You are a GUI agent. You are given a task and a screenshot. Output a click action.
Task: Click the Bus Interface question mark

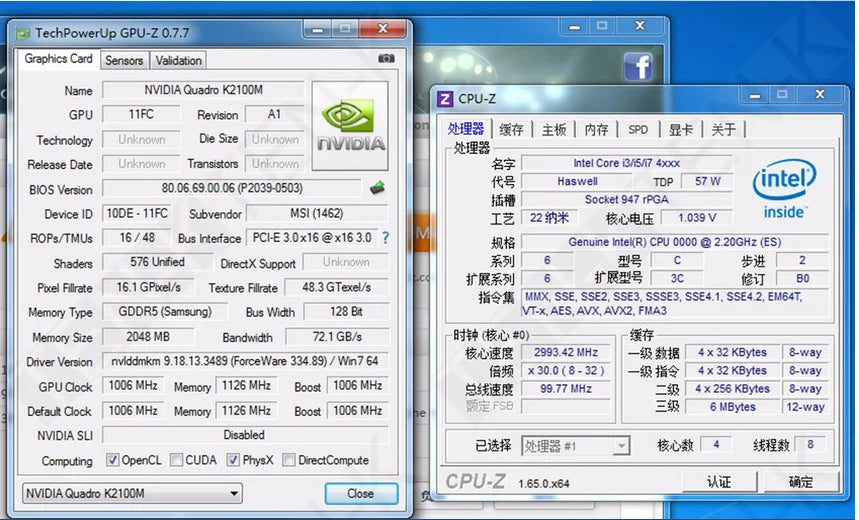[386, 237]
